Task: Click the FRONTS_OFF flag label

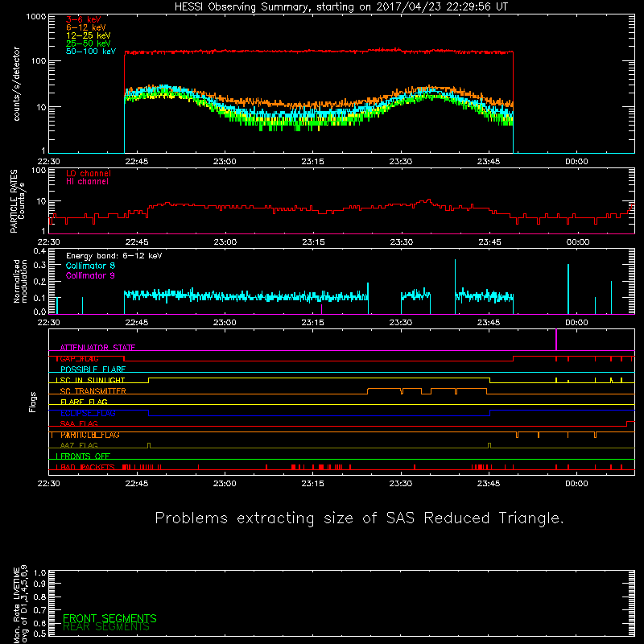Action: point(85,456)
